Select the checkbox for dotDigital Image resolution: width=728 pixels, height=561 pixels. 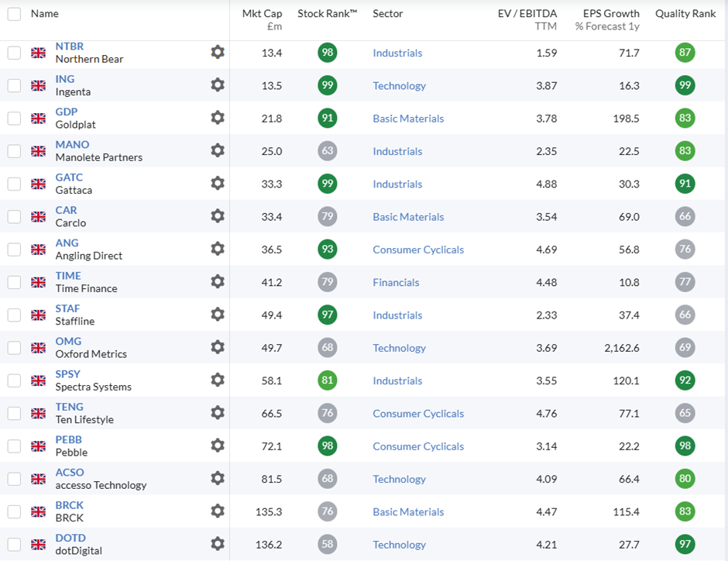pyautogui.click(x=14, y=545)
